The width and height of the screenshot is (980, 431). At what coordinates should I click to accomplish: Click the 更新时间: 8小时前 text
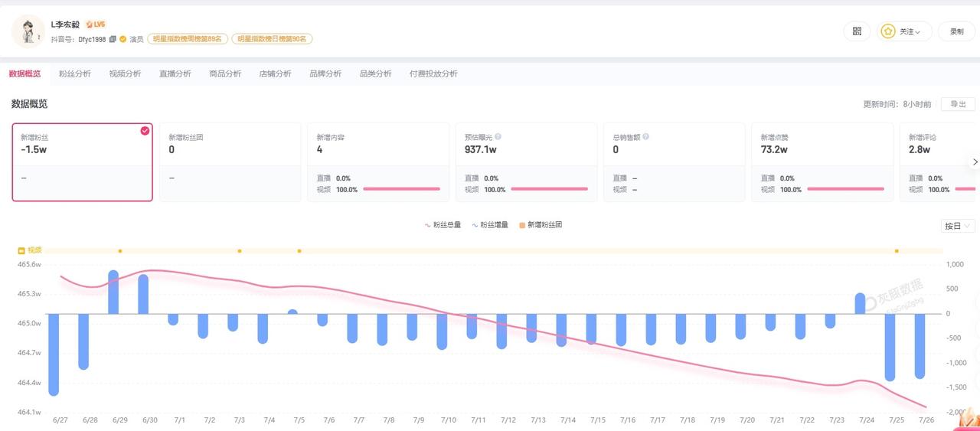(897, 104)
